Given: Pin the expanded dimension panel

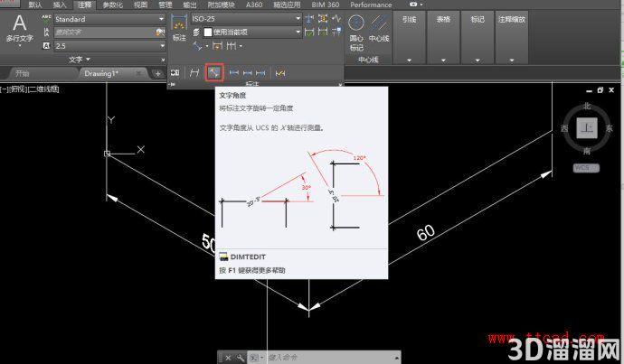Looking at the screenshot, I should click(x=173, y=84).
